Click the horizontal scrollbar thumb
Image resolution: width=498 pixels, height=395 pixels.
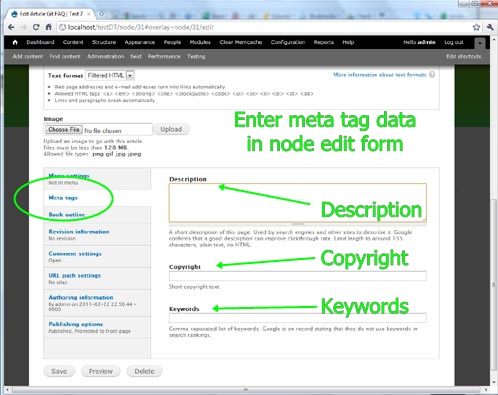click(246, 389)
